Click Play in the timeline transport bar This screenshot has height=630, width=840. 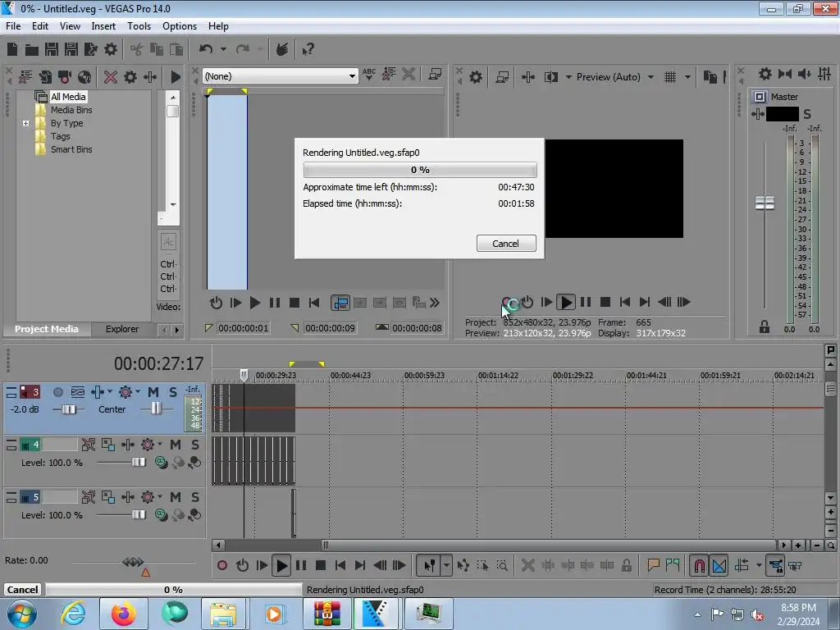281,565
